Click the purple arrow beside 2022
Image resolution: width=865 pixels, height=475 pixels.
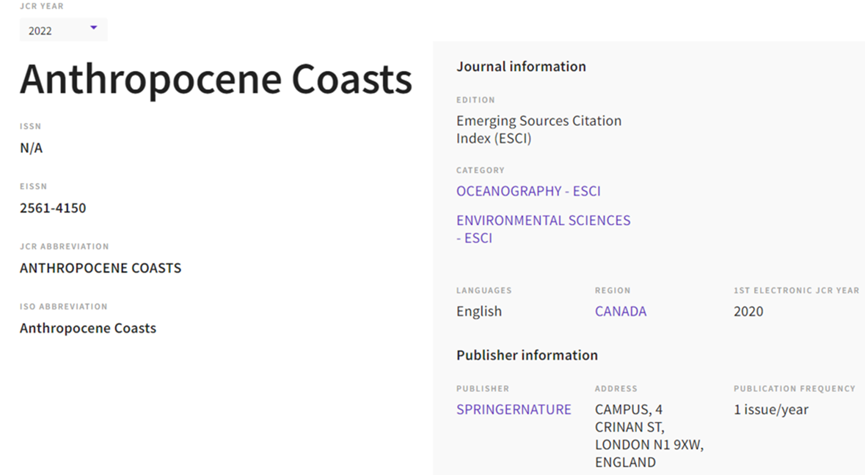94,28
